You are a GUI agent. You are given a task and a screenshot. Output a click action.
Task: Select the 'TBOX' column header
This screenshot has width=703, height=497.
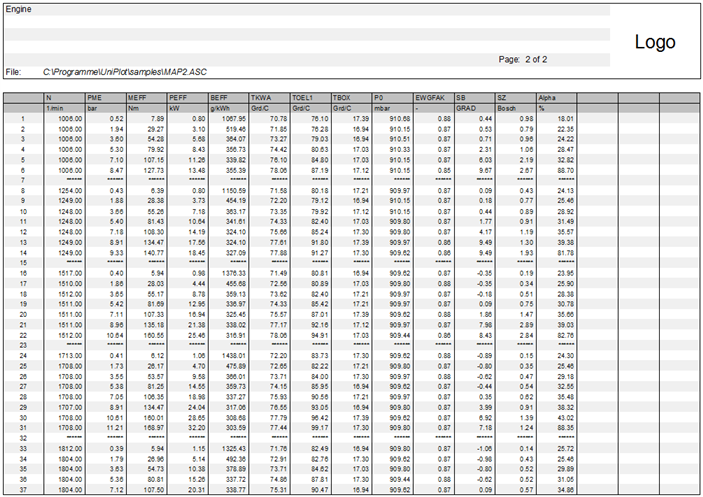click(x=352, y=98)
